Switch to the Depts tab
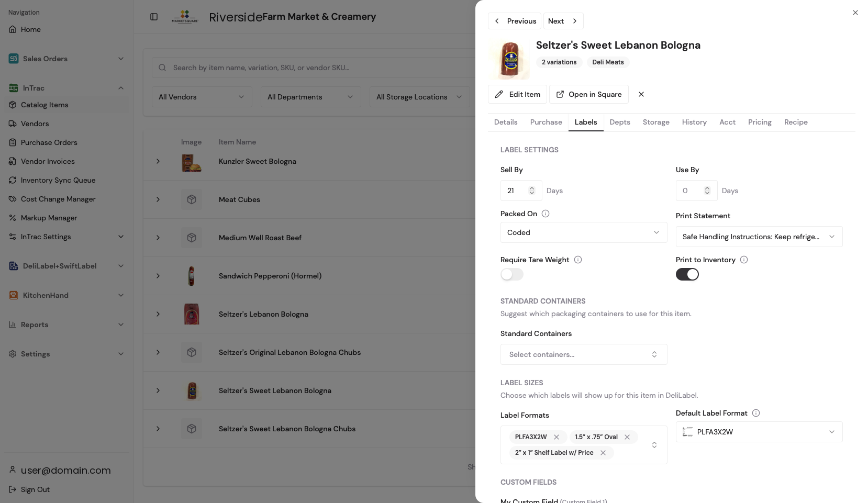 620,122
